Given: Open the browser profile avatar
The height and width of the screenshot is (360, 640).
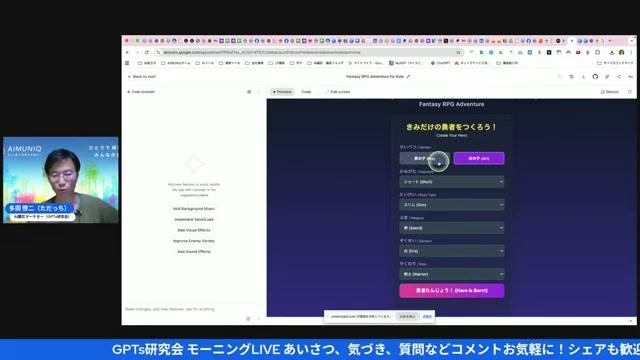Looking at the screenshot, I should click(x=621, y=52).
